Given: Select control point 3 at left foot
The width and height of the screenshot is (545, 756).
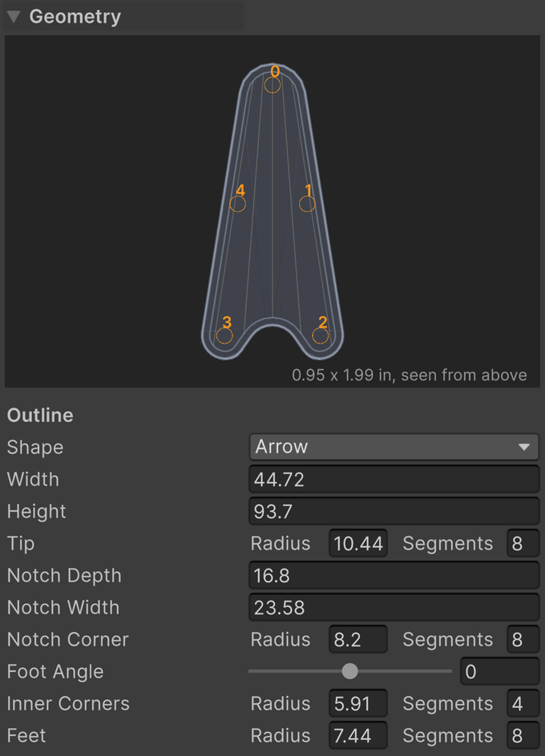Looking at the screenshot, I should [224, 336].
